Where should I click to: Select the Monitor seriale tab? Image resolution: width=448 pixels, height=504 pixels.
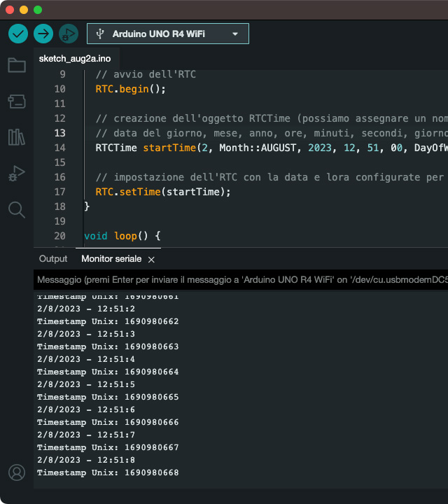[111, 259]
